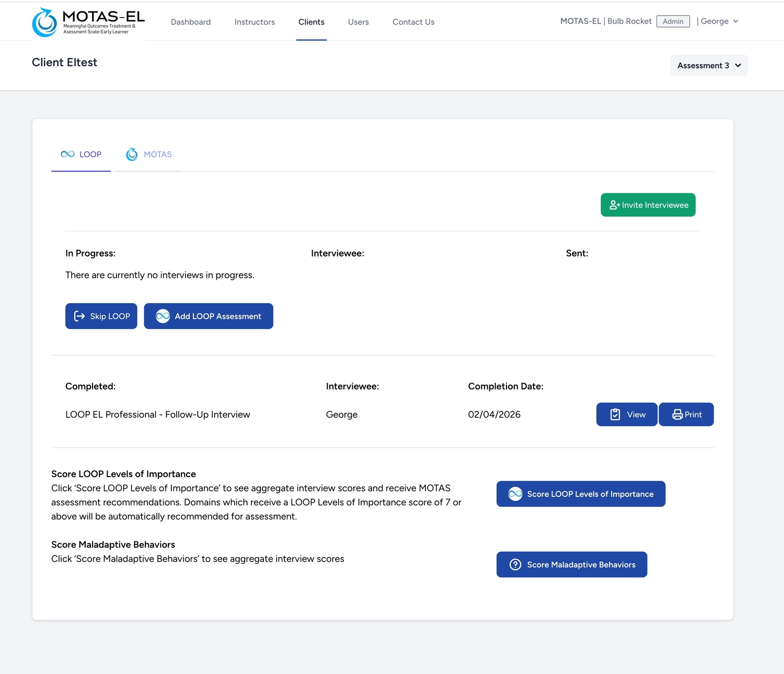Click the exit arrow icon on Skip LOOP
Image resolution: width=784 pixels, height=674 pixels.
79,316
